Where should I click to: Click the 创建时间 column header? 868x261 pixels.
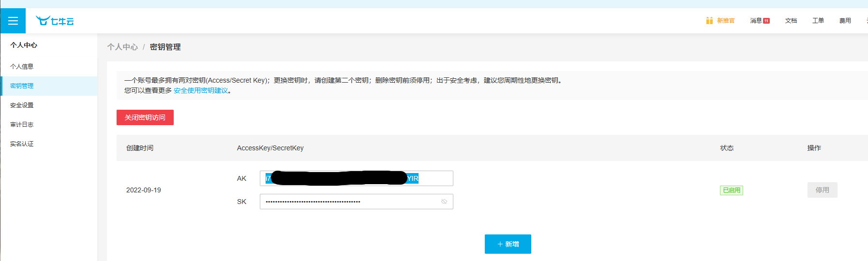coord(140,148)
